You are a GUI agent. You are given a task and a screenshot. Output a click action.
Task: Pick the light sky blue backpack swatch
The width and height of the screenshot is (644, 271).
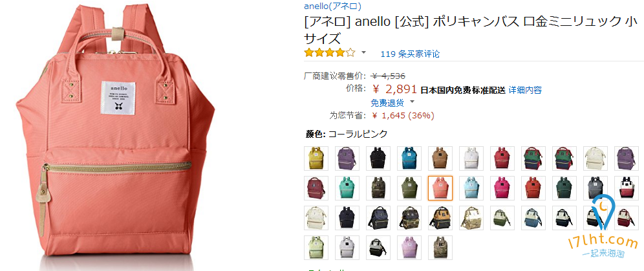coord(471,188)
